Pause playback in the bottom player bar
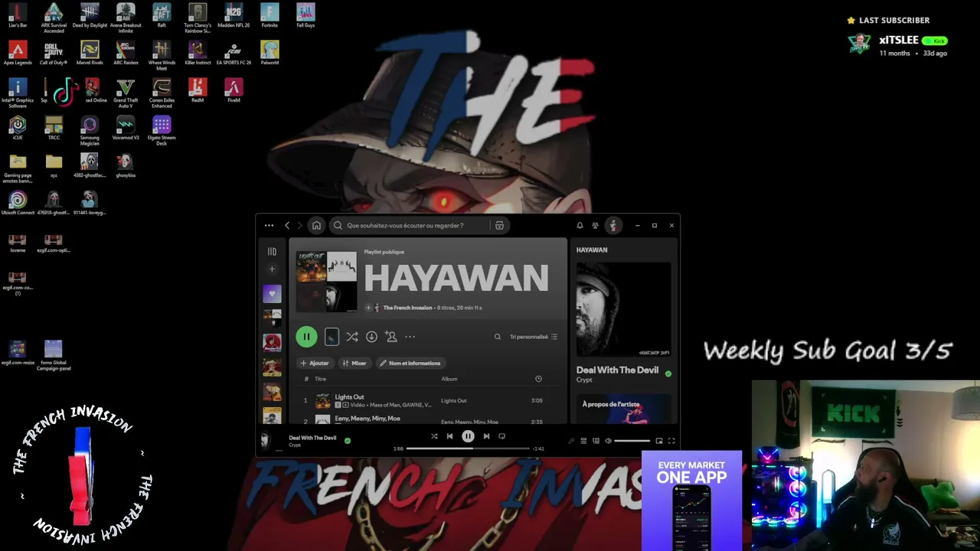This screenshot has height=551, width=980. tap(468, 436)
